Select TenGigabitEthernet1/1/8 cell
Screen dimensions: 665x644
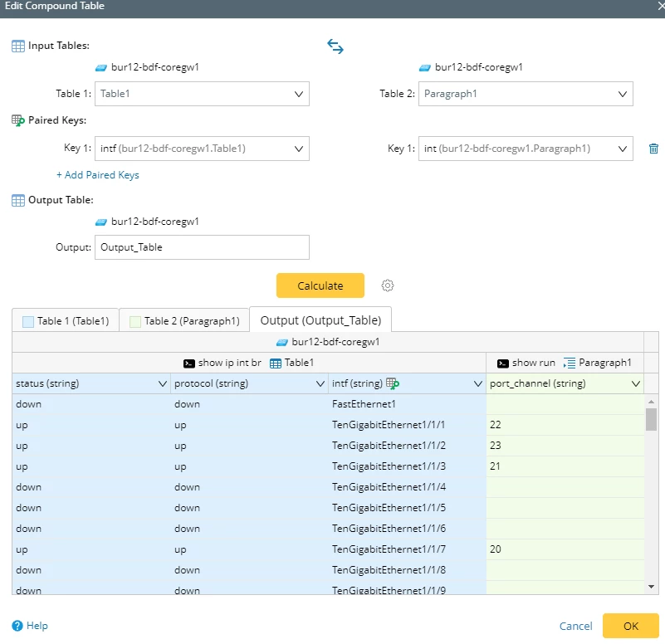click(x=407, y=571)
